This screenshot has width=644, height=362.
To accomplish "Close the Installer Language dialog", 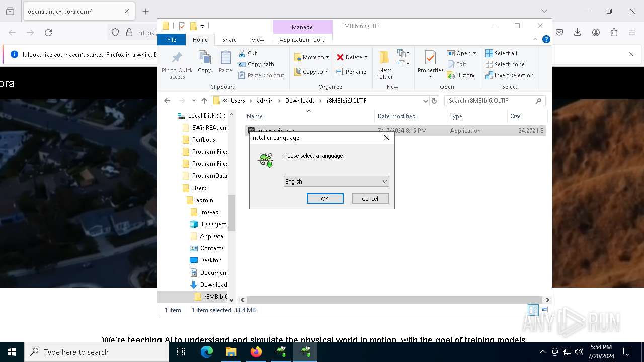I will [x=387, y=138].
